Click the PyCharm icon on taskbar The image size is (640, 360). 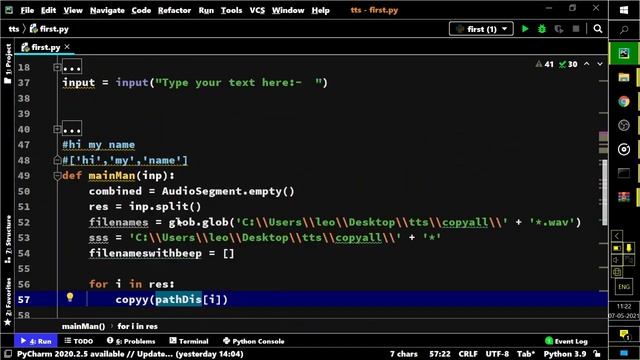click(x=624, y=53)
